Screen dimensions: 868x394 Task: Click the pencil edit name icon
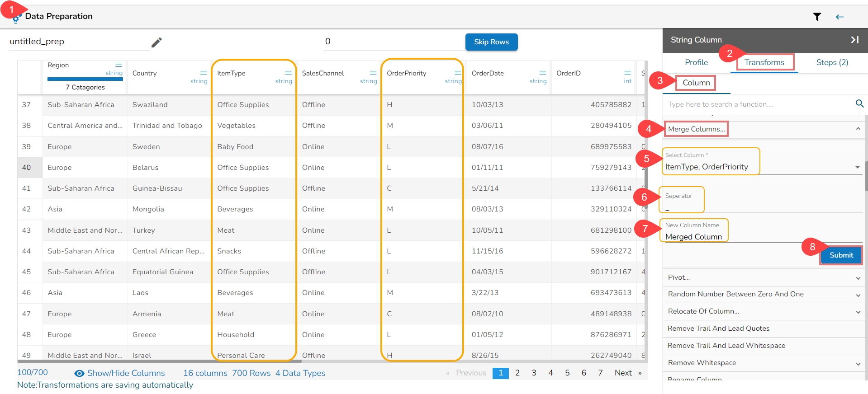(157, 42)
